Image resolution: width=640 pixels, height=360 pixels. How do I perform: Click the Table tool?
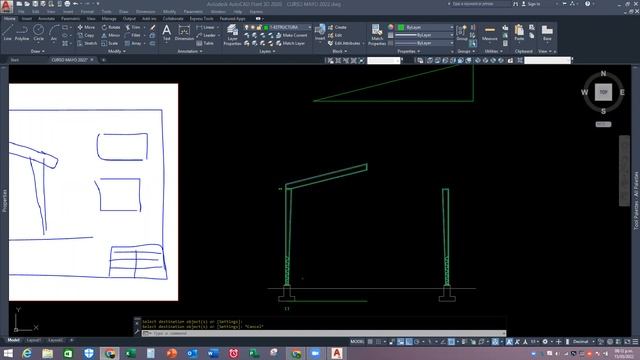(x=205, y=43)
